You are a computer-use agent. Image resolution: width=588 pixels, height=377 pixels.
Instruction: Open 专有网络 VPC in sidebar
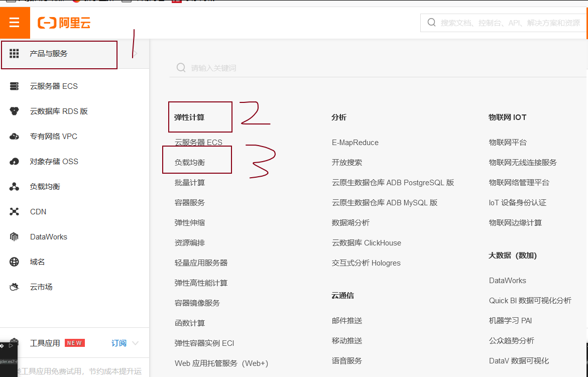[x=54, y=137]
